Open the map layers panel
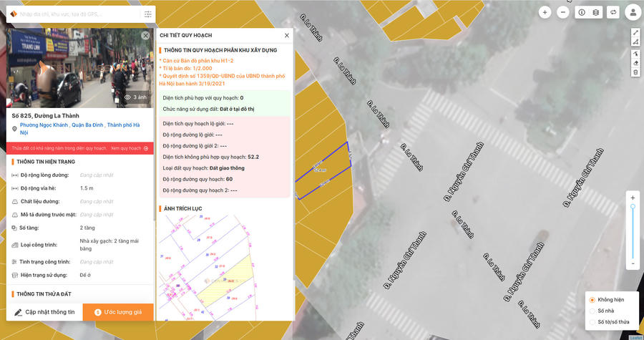 coord(596,12)
